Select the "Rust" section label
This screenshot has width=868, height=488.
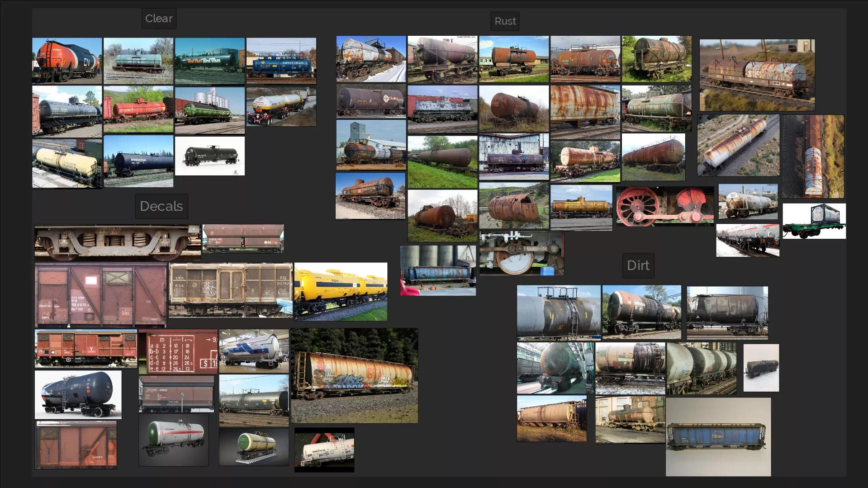[x=505, y=21]
